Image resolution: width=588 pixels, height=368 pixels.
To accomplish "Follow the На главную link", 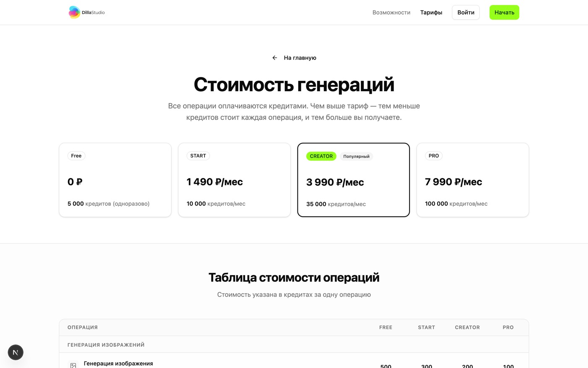I will (x=300, y=58).
